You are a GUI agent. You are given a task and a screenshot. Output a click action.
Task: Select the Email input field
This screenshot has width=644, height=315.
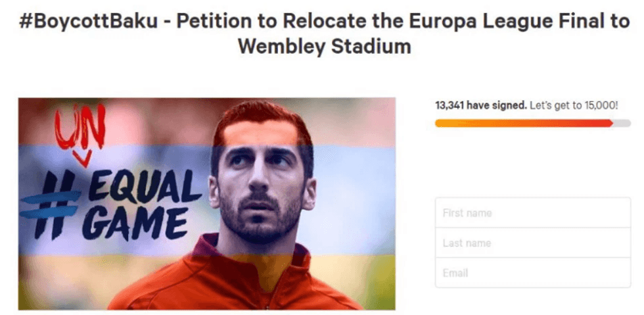(532, 273)
